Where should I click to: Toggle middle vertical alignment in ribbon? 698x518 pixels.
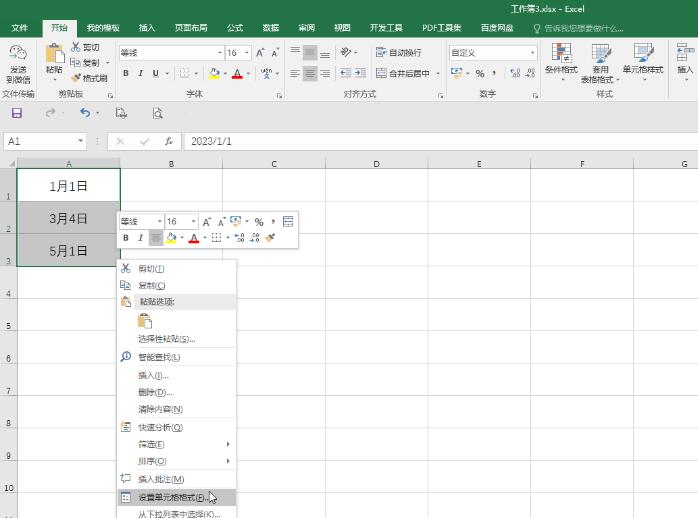pos(310,53)
